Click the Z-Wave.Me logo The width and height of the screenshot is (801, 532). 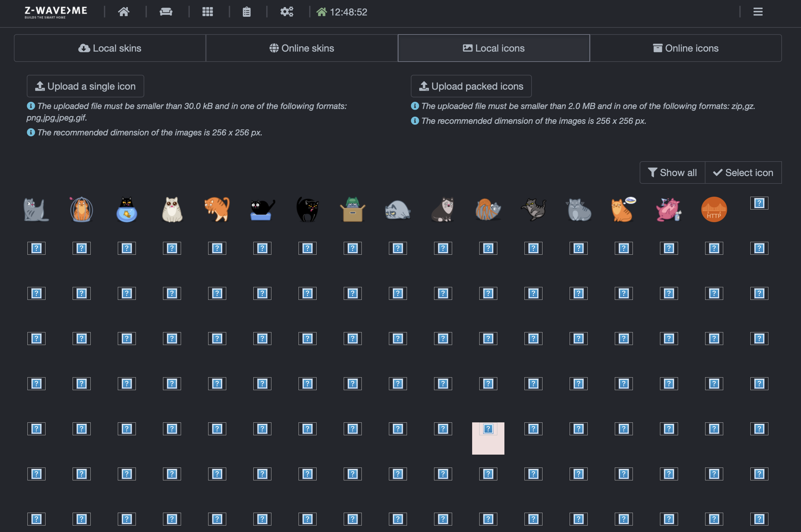[56, 12]
